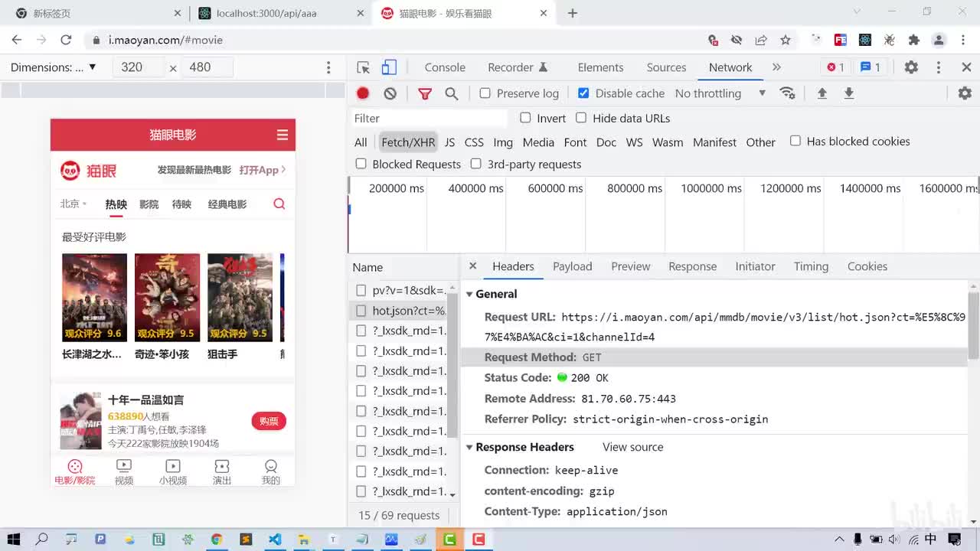
Task: Open network conditions wifi icon
Action: (787, 93)
